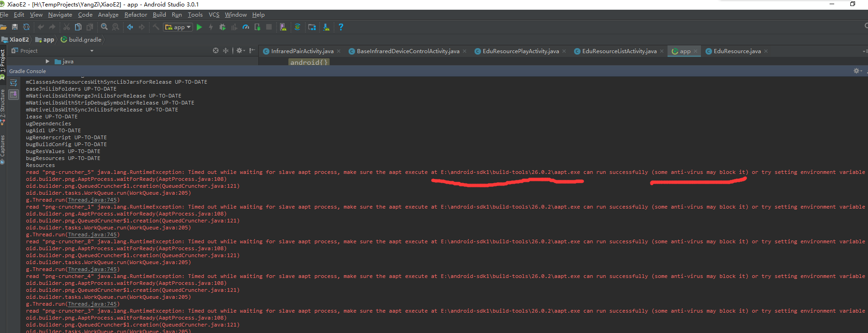
Task: Open the app run configuration dropdown
Action: [x=179, y=27]
